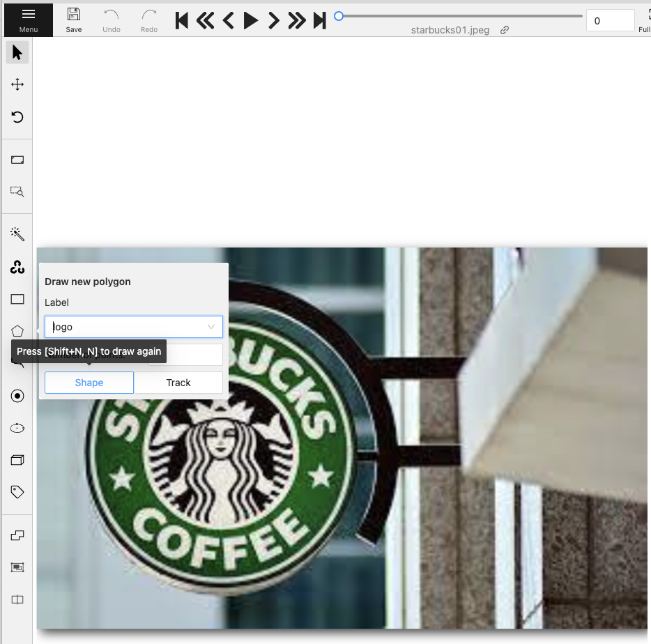Select the Cursor tool
The image size is (651, 644).
point(17,52)
